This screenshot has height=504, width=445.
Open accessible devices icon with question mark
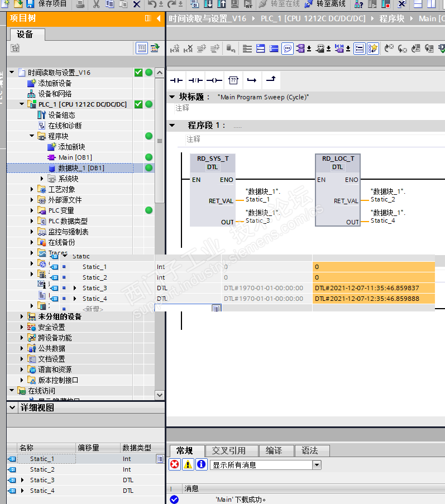(359, 3)
